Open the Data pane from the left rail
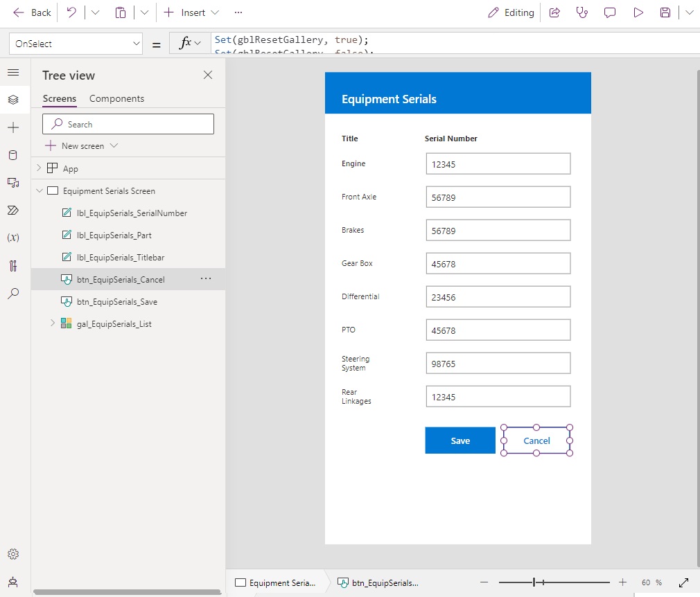Viewport: 700px width, 597px height. coord(13,155)
